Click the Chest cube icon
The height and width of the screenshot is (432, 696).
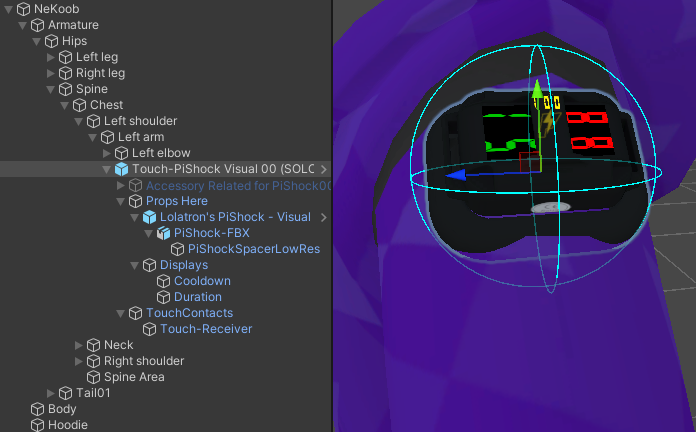click(79, 105)
